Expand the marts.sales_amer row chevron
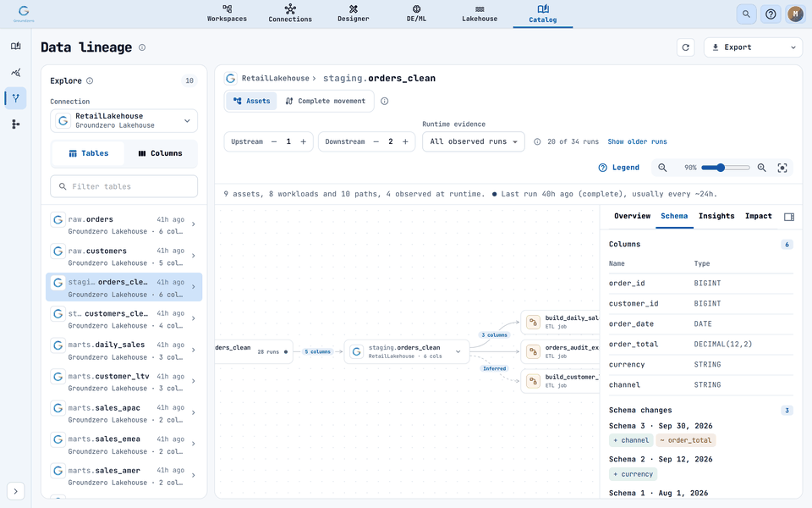Viewport: 812px width, 508px height. click(193, 475)
